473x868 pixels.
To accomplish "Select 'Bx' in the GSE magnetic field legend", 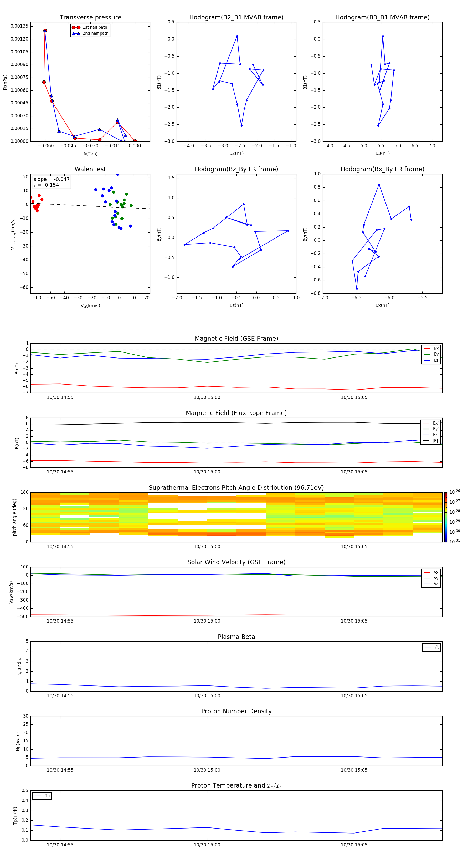I will [431, 349].
